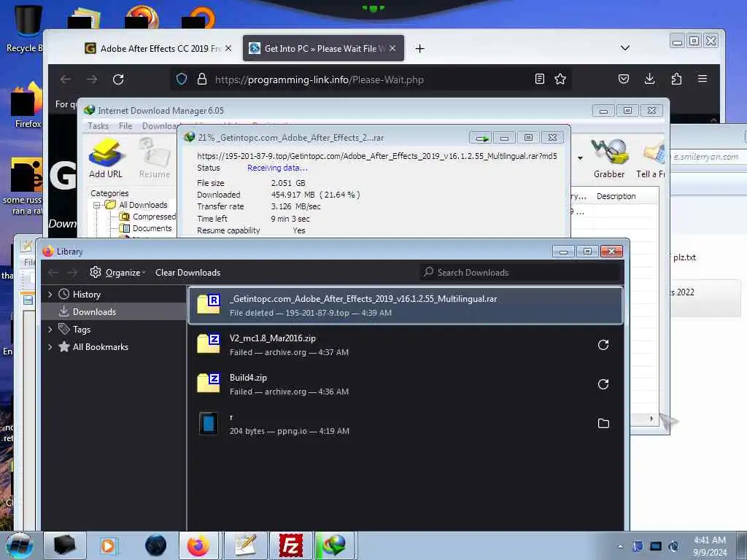Viewport: 747px width, 560px height.
Task: Open Recycle Bin desktop icon
Action: 26,28
